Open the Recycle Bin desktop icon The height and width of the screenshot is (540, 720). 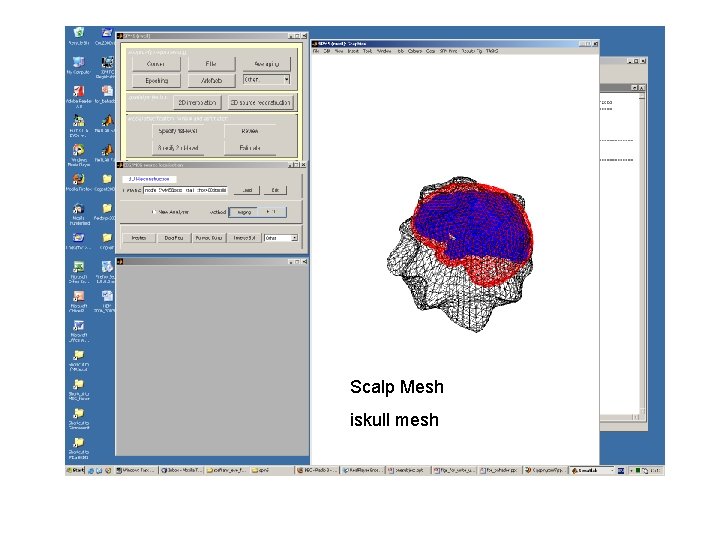click(x=79, y=33)
